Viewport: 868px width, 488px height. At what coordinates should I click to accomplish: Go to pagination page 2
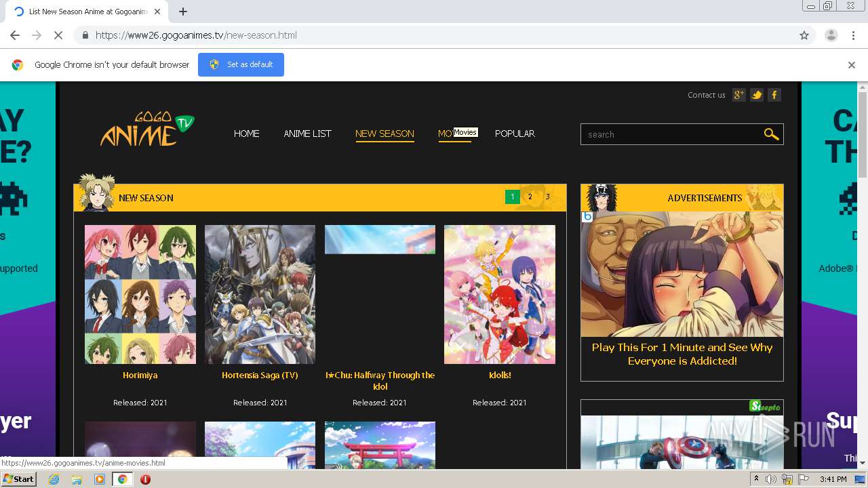[530, 197]
